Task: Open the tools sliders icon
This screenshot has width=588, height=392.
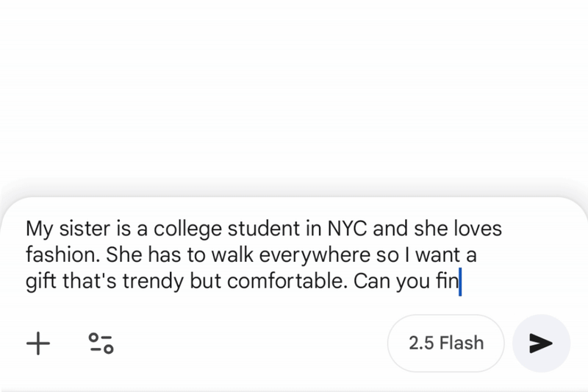Action: [101, 343]
